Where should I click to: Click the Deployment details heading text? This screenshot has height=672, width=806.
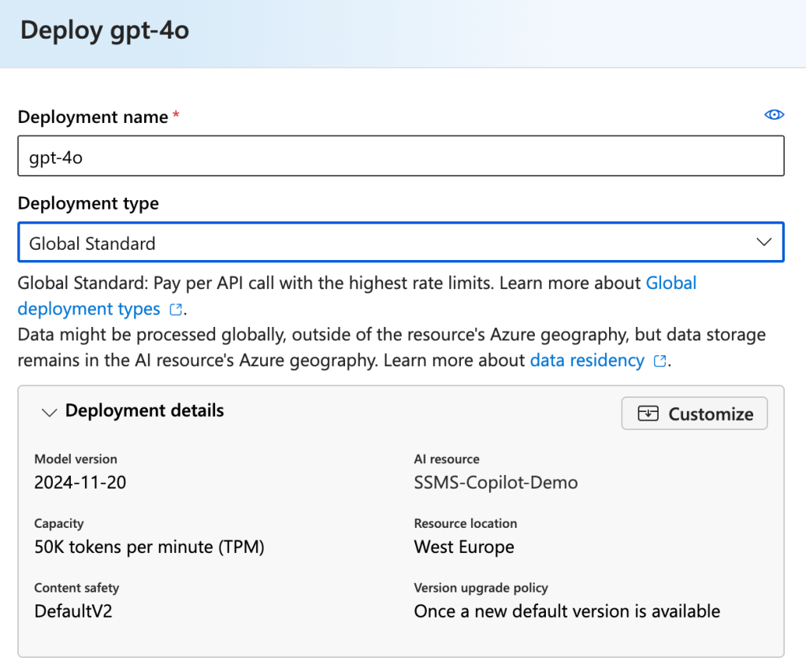[x=144, y=410]
